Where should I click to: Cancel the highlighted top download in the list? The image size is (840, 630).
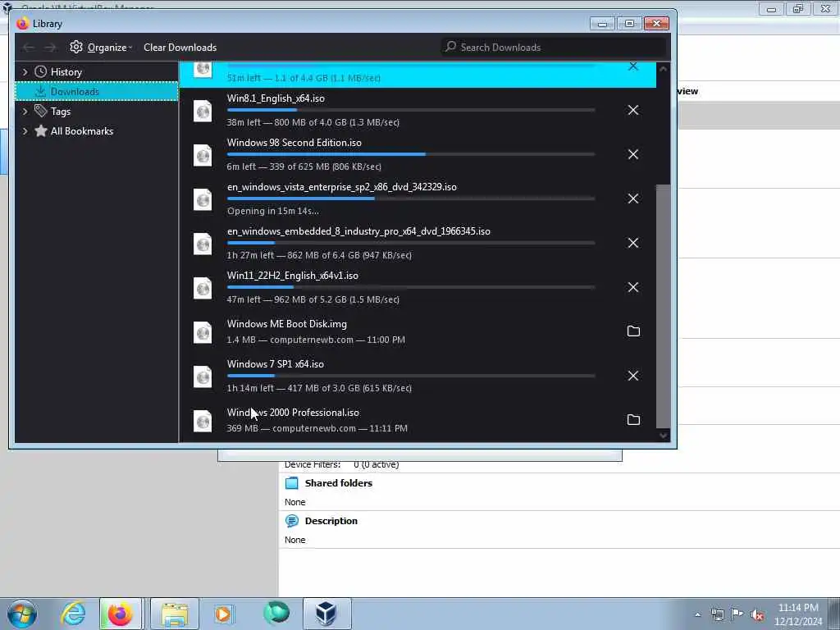coord(632,66)
